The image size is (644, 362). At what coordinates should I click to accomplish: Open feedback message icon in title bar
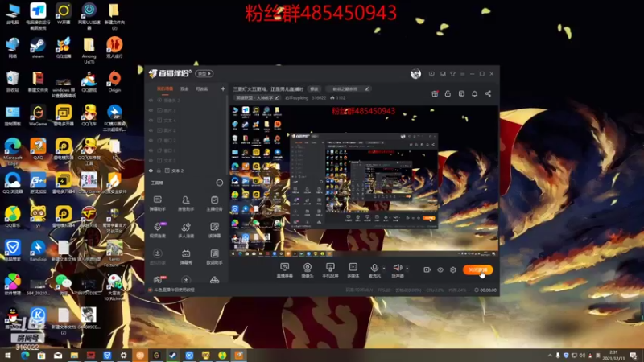(x=431, y=74)
